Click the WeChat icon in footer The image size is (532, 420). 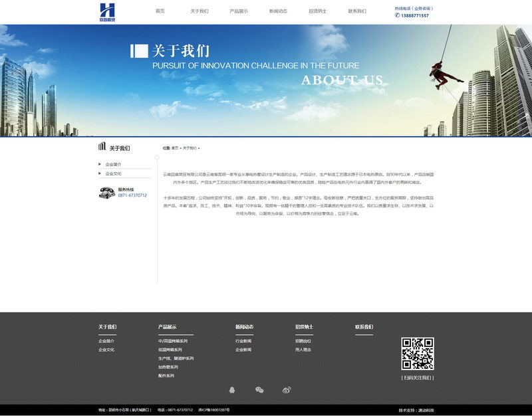(259, 390)
